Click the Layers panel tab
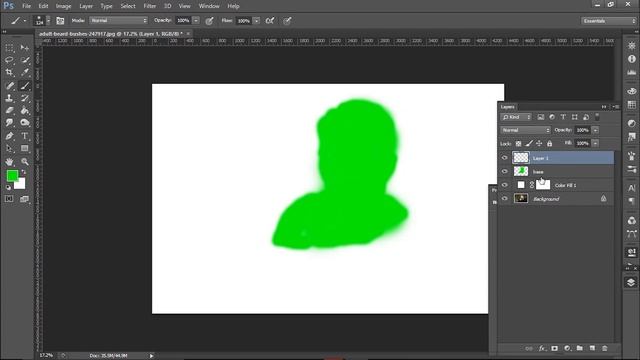This screenshot has width=640, height=360. (x=508, y=107)
